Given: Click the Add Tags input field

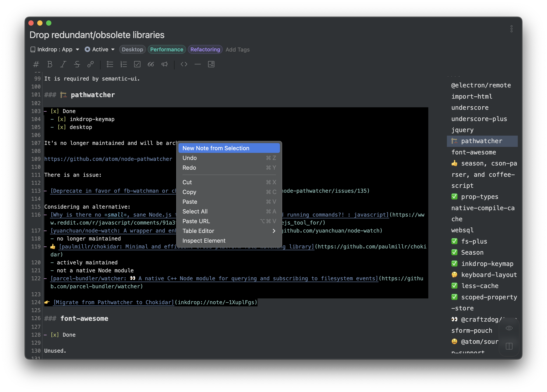Looking at the screenshot, I should (x=237, y=50).
